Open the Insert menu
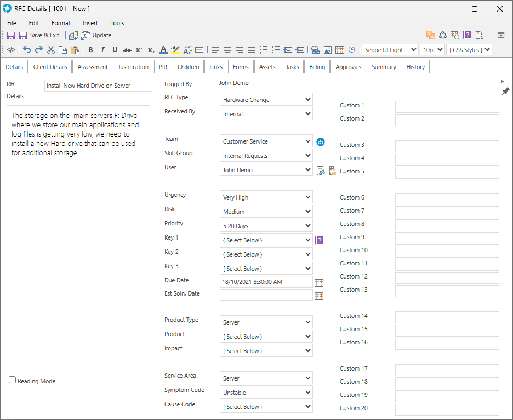 [x=90, y=23]
